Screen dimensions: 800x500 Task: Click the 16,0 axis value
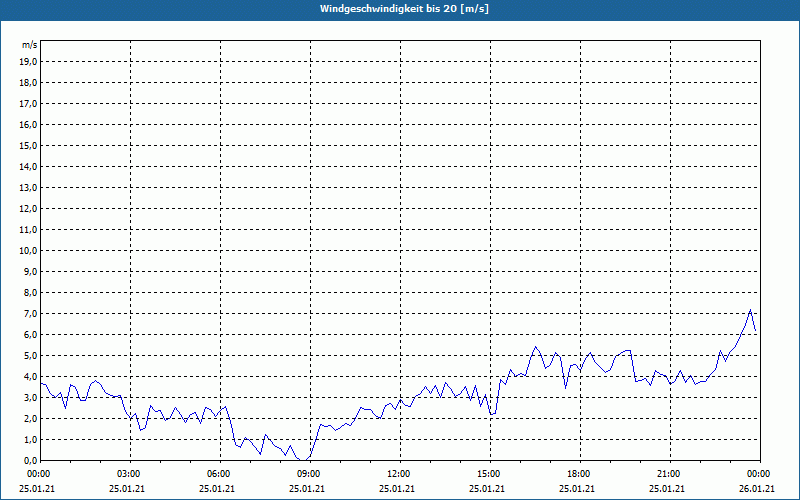point(29,124)
